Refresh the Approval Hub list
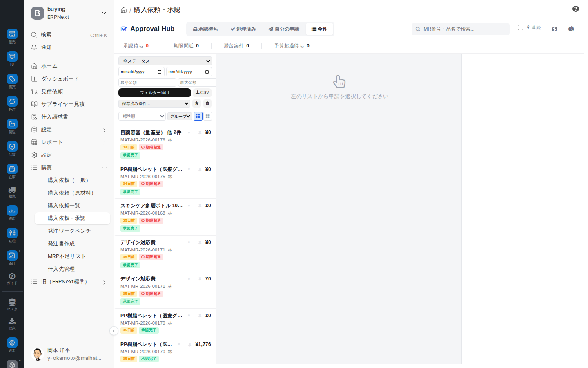 (x=555, y=29)
